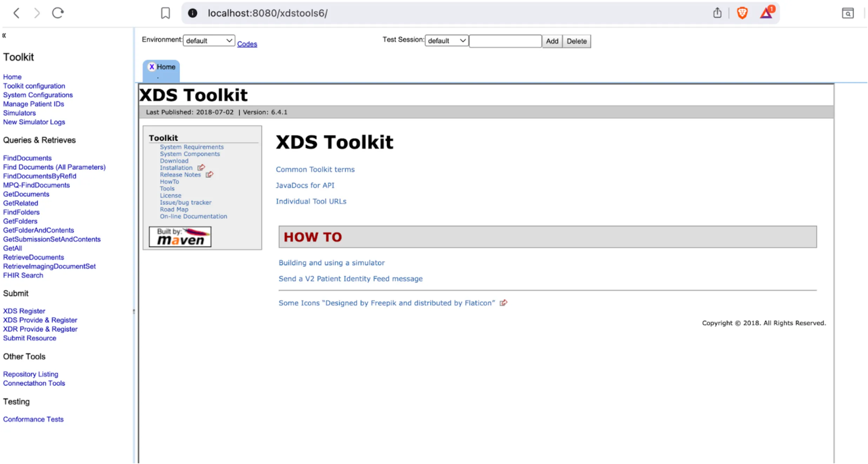Switch to the Home tab
Viewport: 868px width, 464px height.
(166, 67)
